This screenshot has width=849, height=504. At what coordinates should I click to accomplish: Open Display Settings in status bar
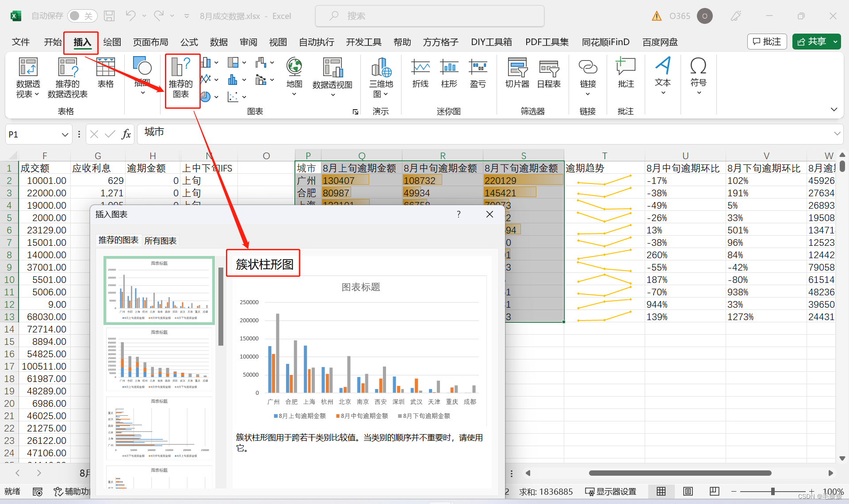coord(611,492)
